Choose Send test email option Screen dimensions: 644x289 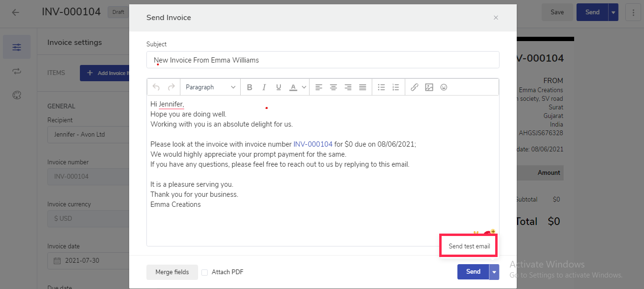click(469, 246)
